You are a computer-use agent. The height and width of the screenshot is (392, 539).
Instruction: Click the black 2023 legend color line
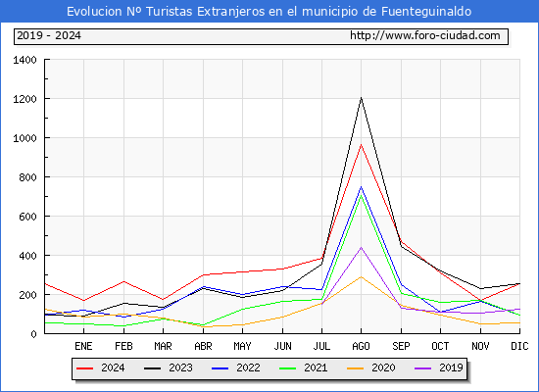(152, 368)
